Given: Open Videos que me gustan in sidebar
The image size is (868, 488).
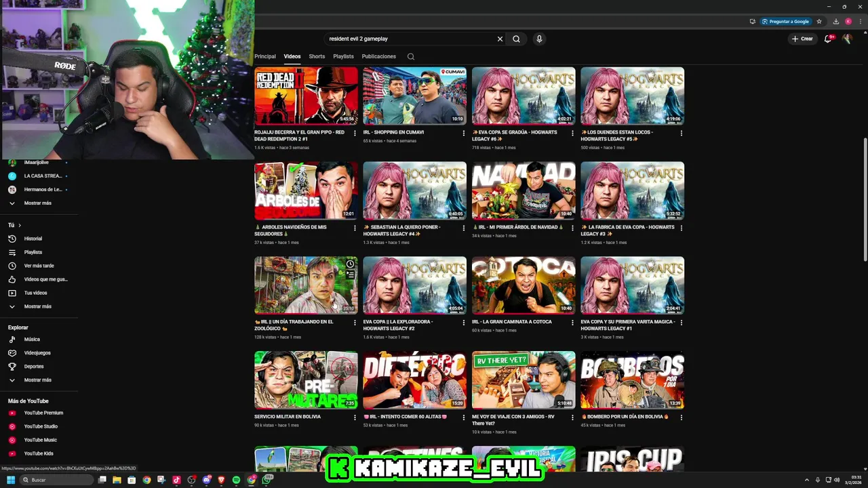Looking at the screenshot, I should tap(45, 279).
